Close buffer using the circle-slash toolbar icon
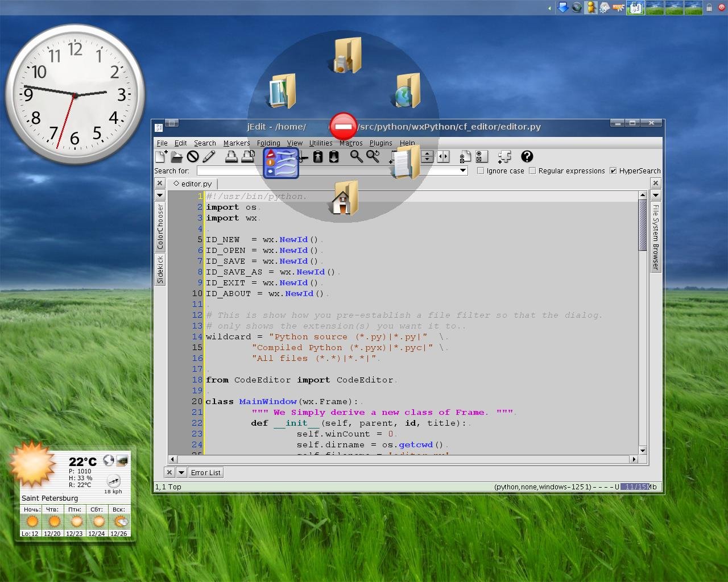Screen dimensions: 728x582 pyautogui.click(x=193, y=156)
